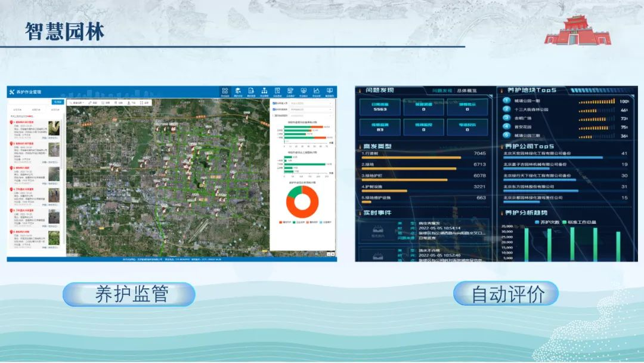Select the 总体概览 tab in dashboard
Viewport: 644px width, 363px height.
click(467, 90)
